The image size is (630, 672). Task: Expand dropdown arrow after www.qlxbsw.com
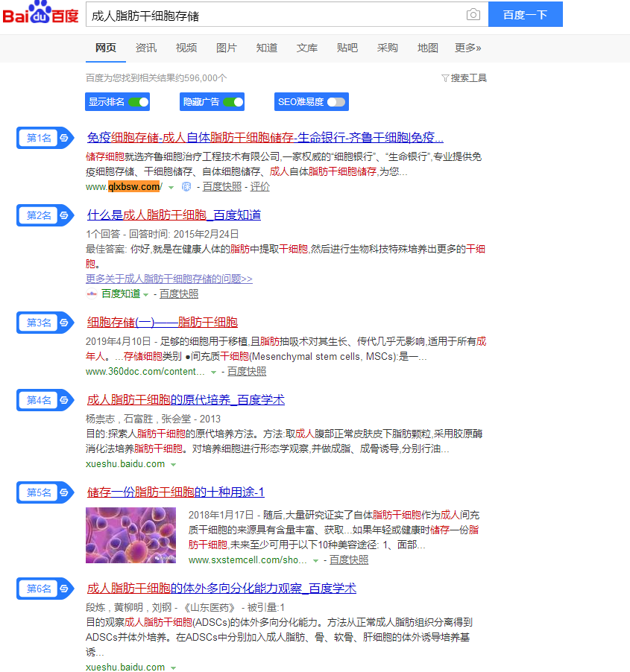tap(171, 187)
